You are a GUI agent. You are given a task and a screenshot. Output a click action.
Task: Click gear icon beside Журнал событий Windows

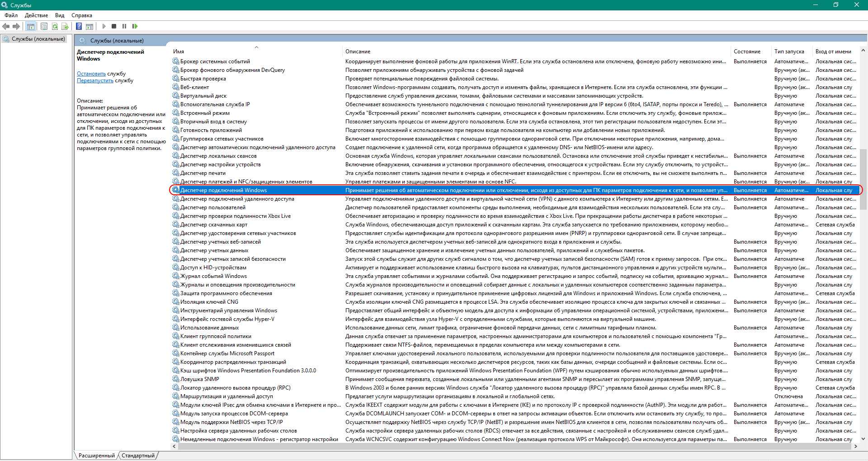click(x=175, y=276)
